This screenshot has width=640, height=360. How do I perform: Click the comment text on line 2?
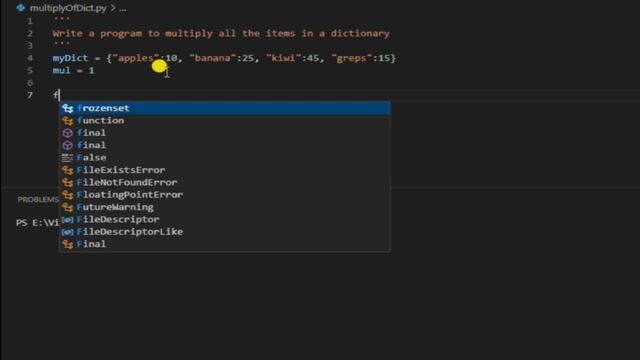click(221, 33)
